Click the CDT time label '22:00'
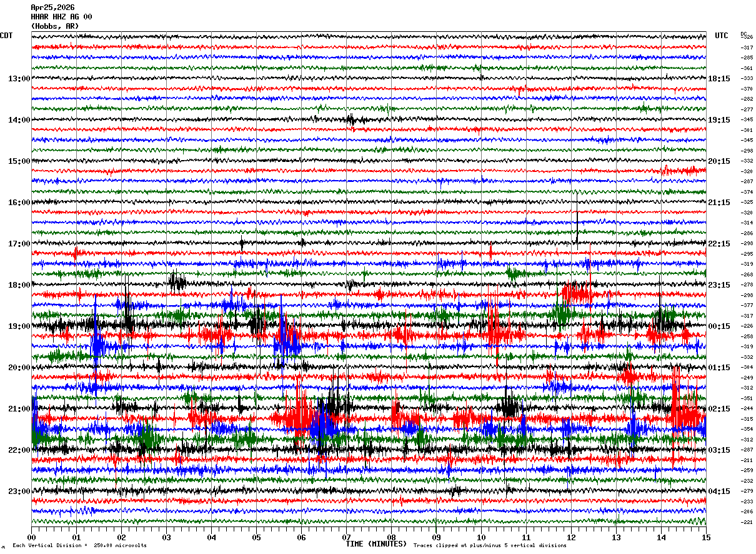This screenshot has width=756, height=554. coord(19,450)
